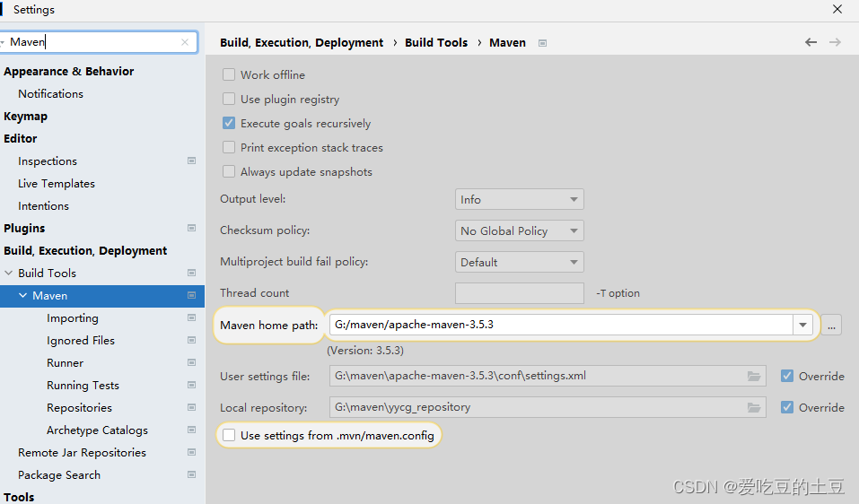Select Archetype Catalogs under Maven
Screen dimensions: 859x504
tap(97, 430)
